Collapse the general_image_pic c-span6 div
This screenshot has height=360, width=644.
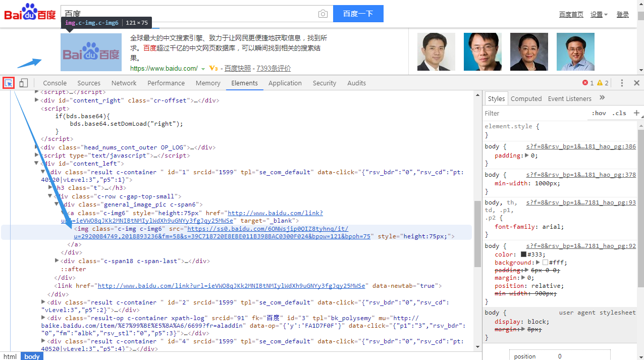[57, 204]
